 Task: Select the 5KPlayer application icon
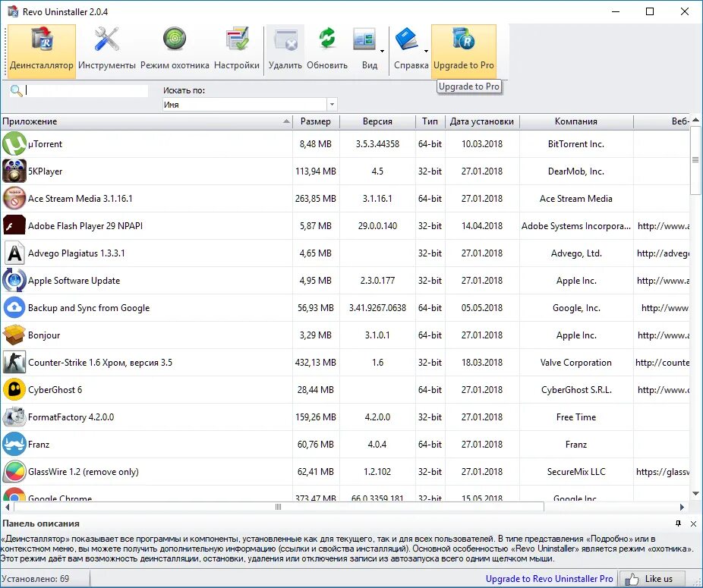(x=14, y=171)
